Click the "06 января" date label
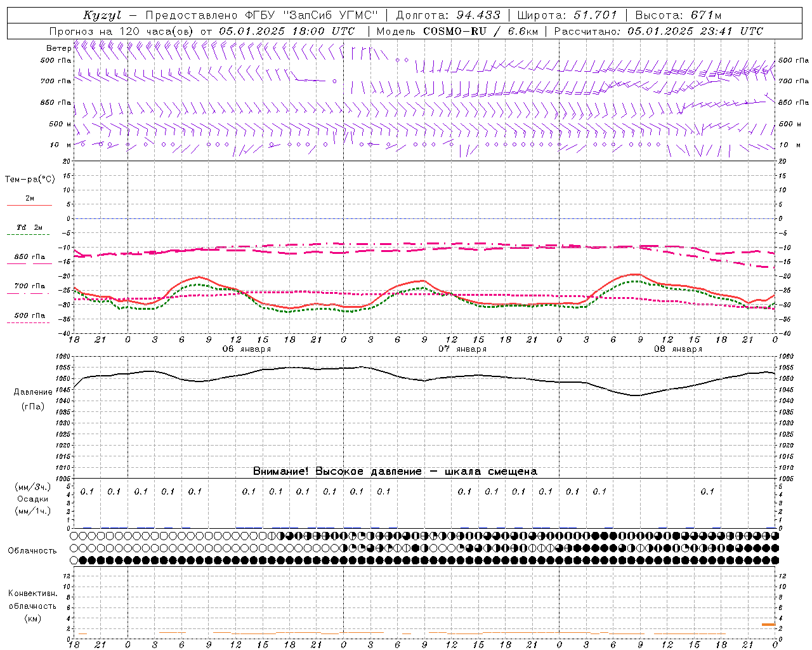Screen dimensions: 812x650 coord(246,349)
